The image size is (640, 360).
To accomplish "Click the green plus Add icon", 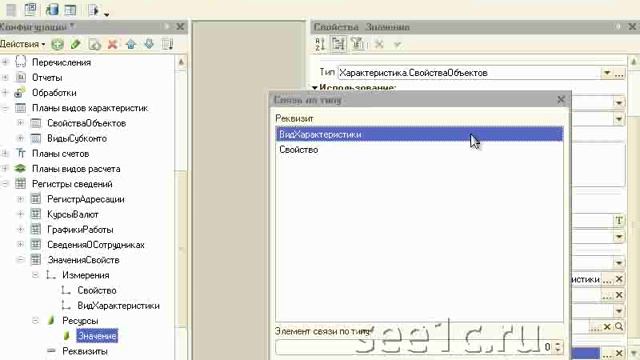I will pos(58,44).
